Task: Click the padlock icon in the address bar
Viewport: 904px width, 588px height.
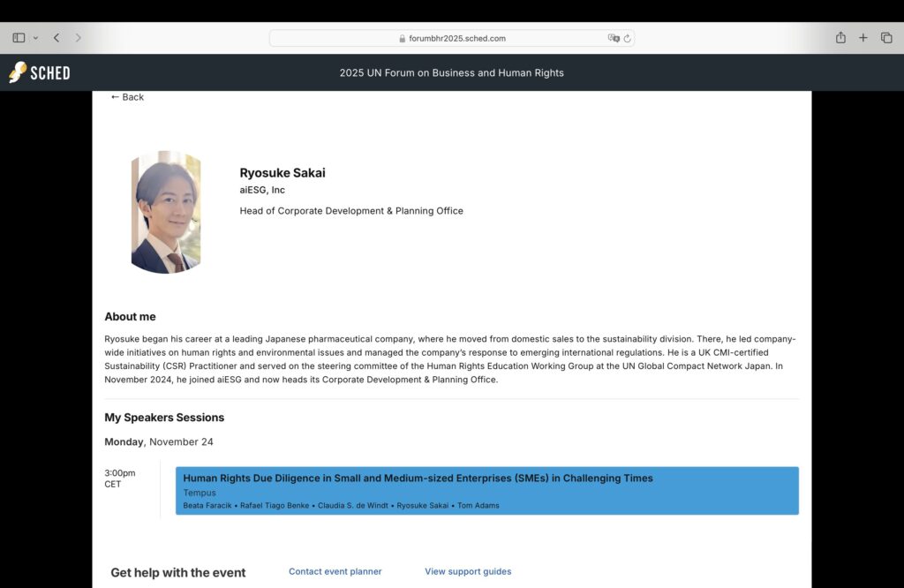Action: [403, 39]
